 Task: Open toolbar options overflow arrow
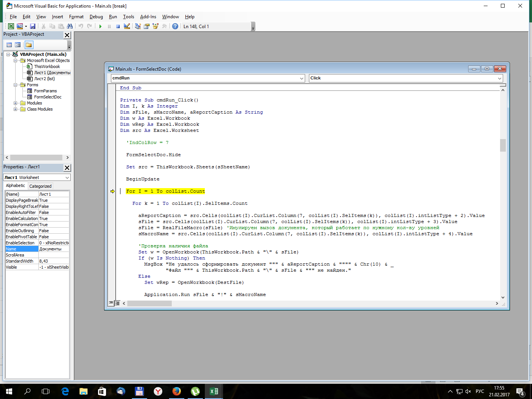tap(253, 27)
